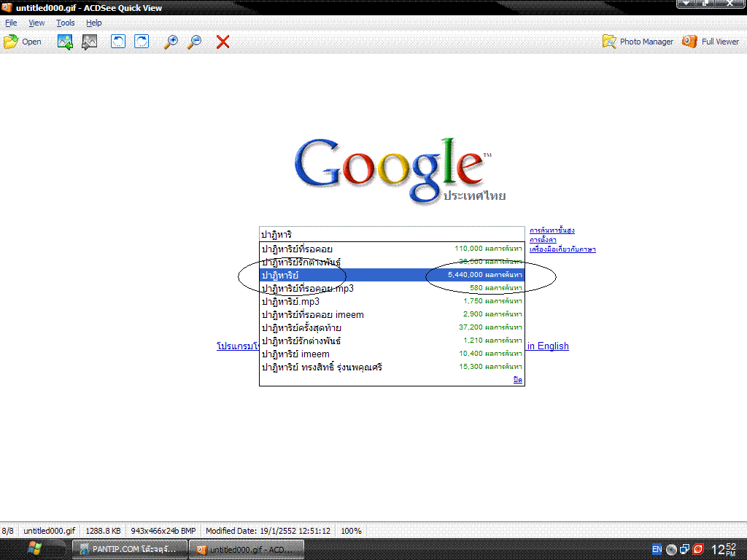747x560 pixels.
Task: Open language tools link เครื่องมือเกี่ยวกับภาษา
Action: pos(562,249)
